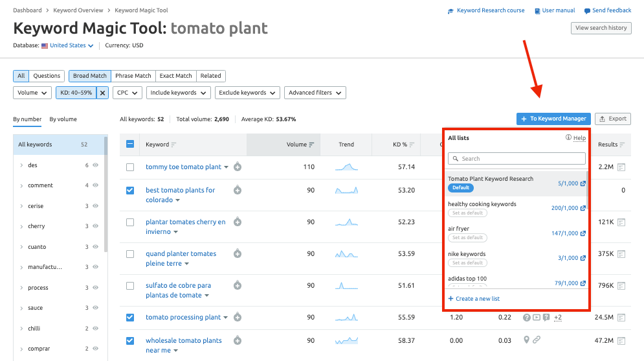Image resolution: width=644 pixels, height=361 pixels.
Task: Remove the KD: 40-59% filter
Action: pos(103,93)
